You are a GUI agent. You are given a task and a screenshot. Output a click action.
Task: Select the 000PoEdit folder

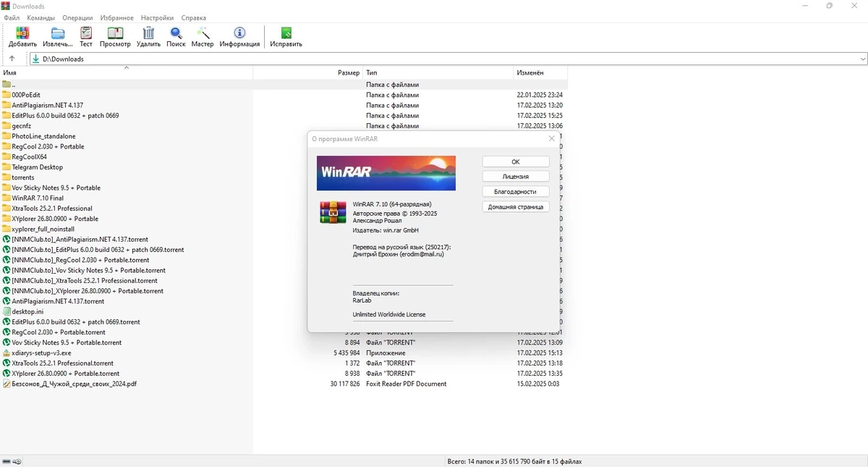[x=26, y=95]
